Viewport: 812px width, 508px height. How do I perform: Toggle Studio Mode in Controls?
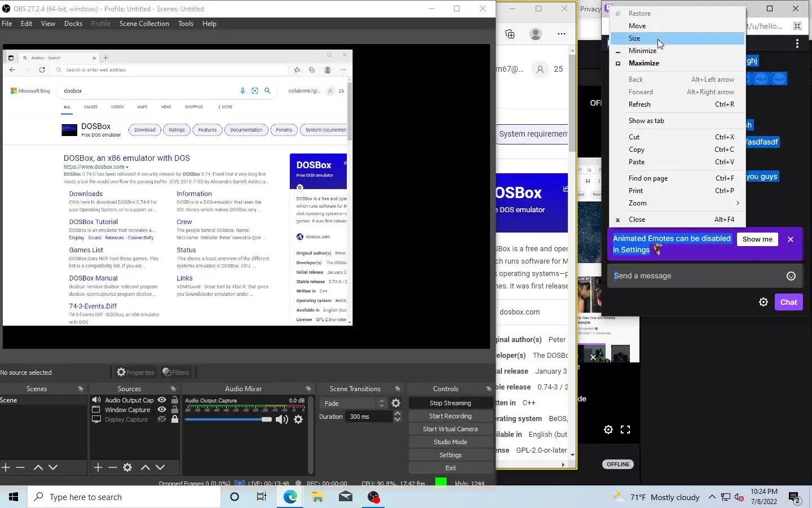451,442
